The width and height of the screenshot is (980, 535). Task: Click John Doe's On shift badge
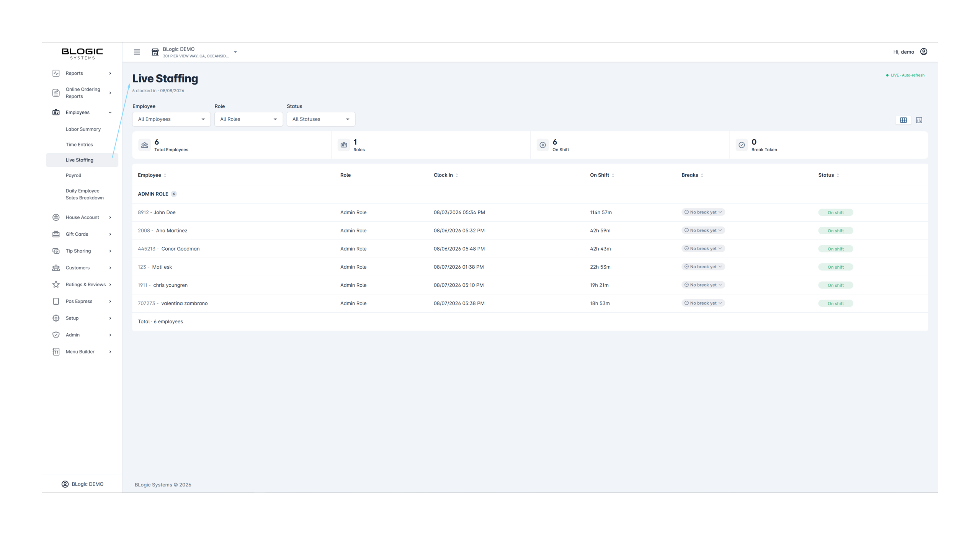tap(836, 212)
